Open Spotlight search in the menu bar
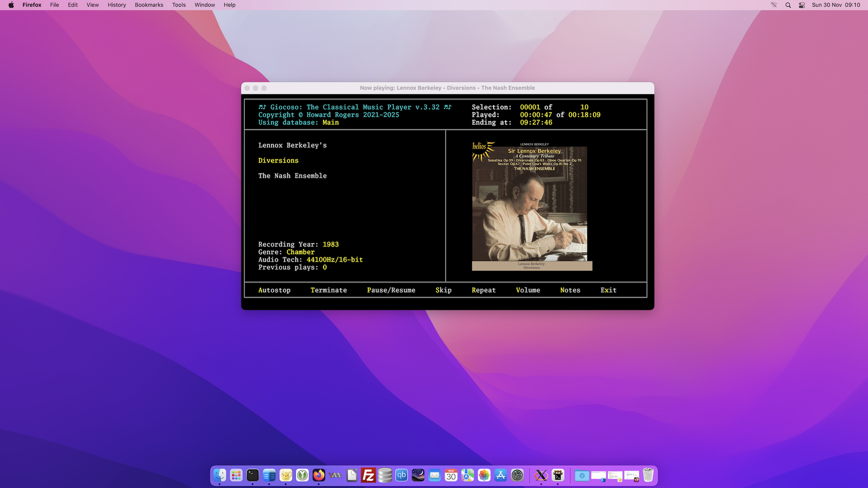Screen dimensions: 868x488 pos(788,5)
